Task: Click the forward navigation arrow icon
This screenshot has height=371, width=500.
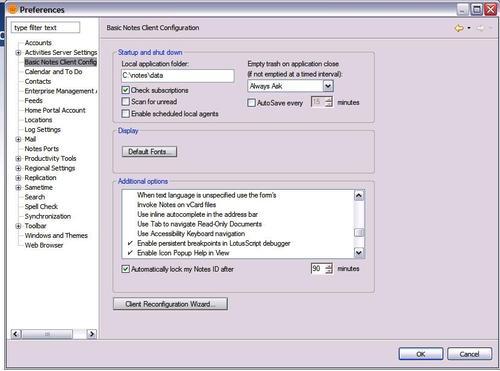Action: (x=480, y=28)
